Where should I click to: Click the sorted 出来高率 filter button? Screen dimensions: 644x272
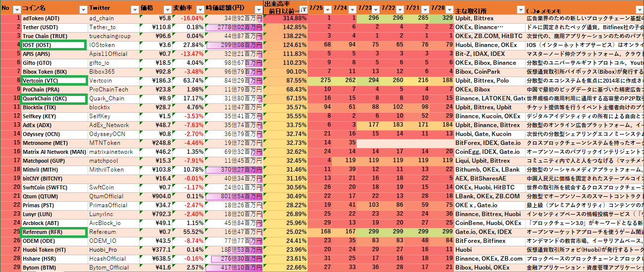point(302,9)
